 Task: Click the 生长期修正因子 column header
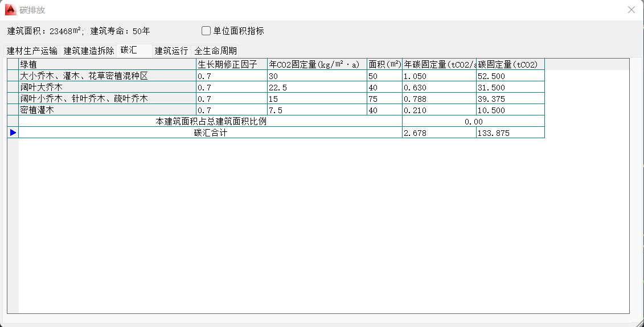(231, 64)
